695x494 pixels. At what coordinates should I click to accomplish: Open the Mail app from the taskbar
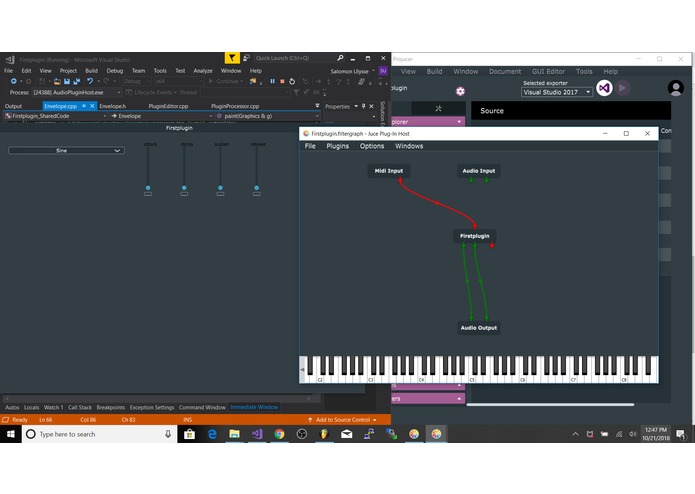click(347, 434)
